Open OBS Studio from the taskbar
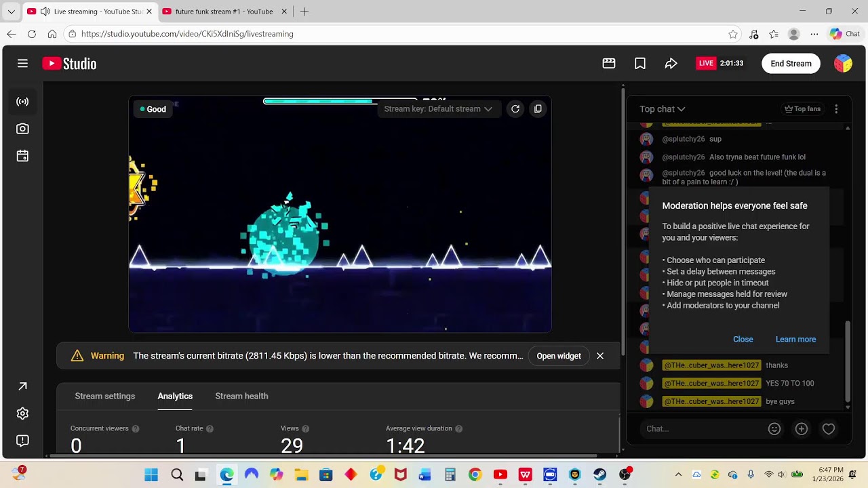Image resolution: width=868 pixels, height=488 pixels. click(x=625, y=474)
